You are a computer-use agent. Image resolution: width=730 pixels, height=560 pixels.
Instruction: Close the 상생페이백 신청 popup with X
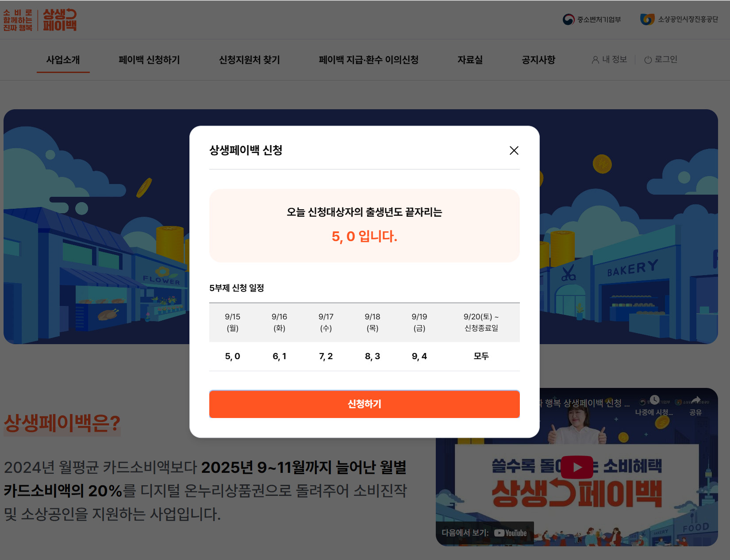click(x=514, y=150)
